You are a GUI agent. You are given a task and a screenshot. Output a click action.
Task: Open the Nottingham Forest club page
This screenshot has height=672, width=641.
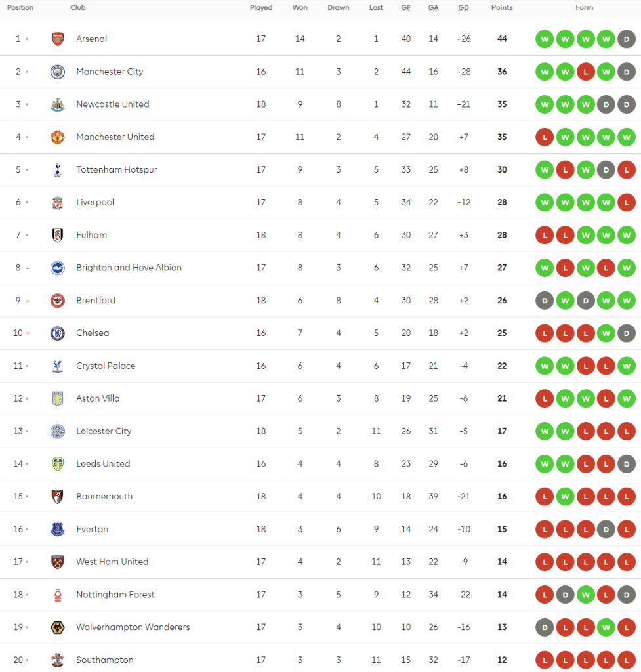pyautogui.click(x=115, y=595)
